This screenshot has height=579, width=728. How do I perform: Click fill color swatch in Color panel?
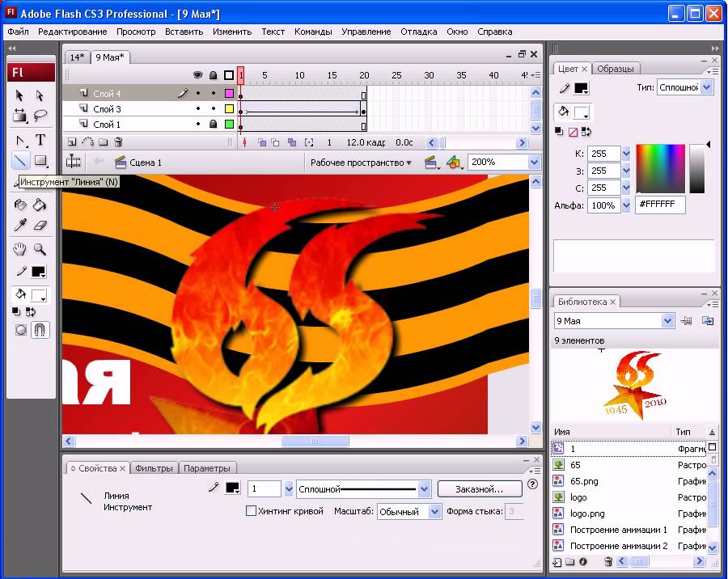click(582, 112)
